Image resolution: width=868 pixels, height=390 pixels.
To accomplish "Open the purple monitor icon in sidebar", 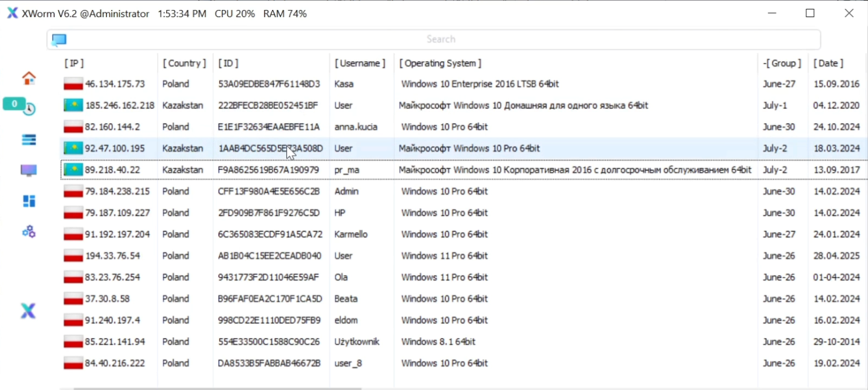I will coord(29,171).
